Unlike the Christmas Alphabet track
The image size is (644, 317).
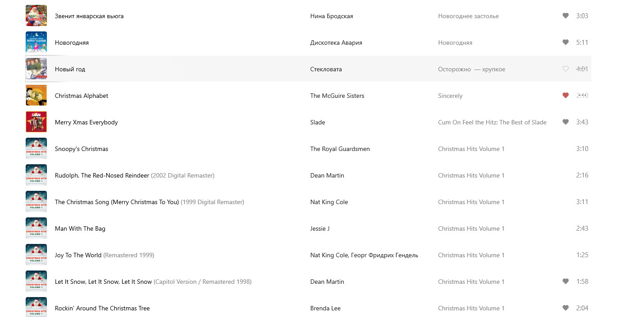(x=565, y=96)
